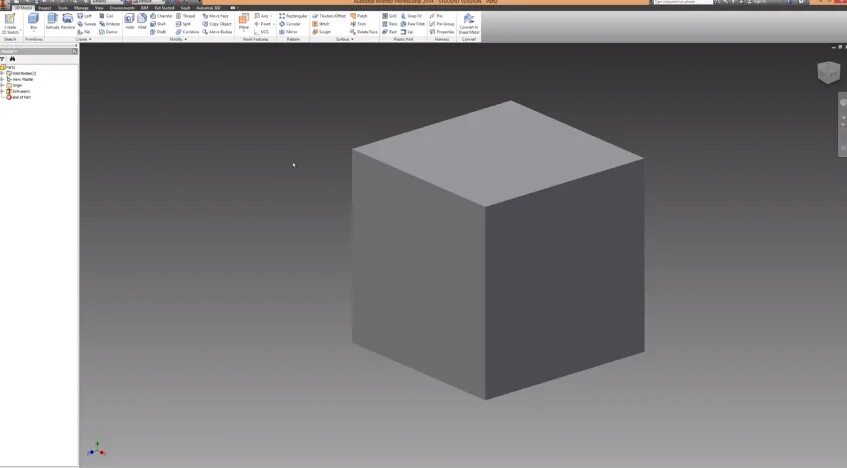The height and width of the screenshot is (468, 847).
Task: Expand the Solid Bodies(1) node
Action: pyautogui.click(x=2, y=73)
